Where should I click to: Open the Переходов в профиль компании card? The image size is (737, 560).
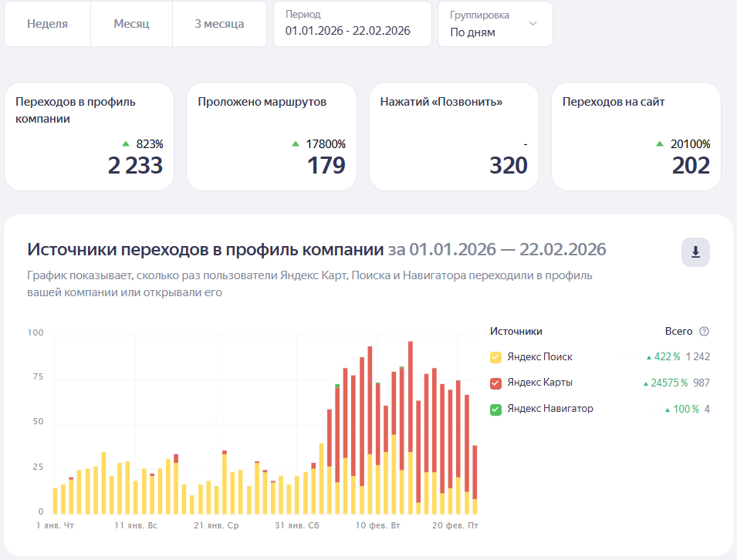[90, 137]
